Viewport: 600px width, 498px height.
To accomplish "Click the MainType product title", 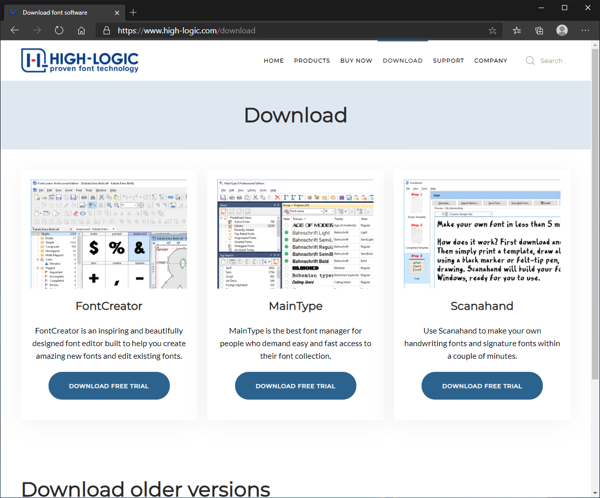I will [295, 306].
